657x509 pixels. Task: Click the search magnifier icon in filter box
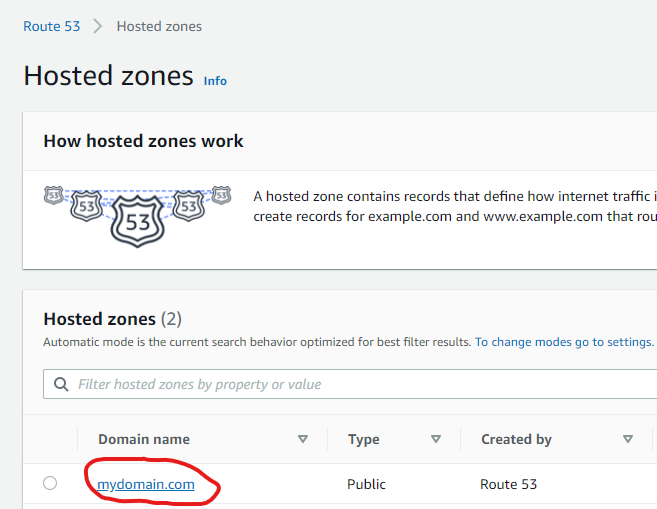(x=61, y=384)
